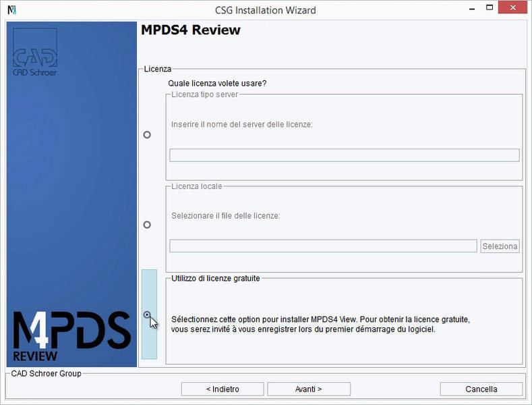Click the 'Utilizzo di licenze gratuite' label

coord(216,278)
